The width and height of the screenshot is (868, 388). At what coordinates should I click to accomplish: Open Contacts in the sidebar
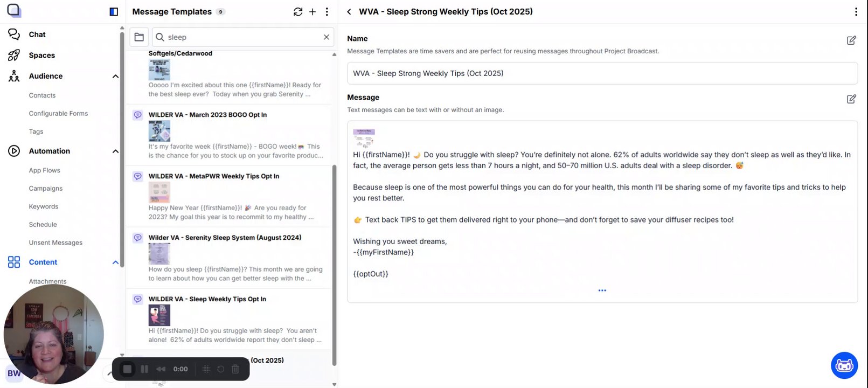tap(42, 95)
